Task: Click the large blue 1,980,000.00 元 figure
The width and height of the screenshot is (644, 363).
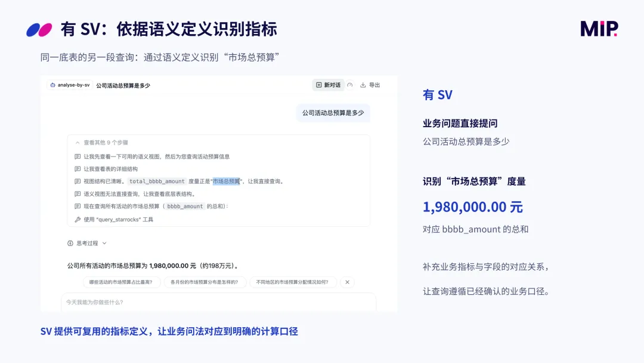Action: (x=473, y=207)
